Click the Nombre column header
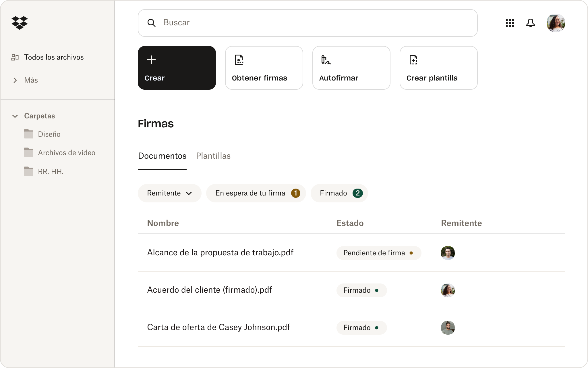The width and height of the screenshot is (588, 368). [x=163, y=223]
